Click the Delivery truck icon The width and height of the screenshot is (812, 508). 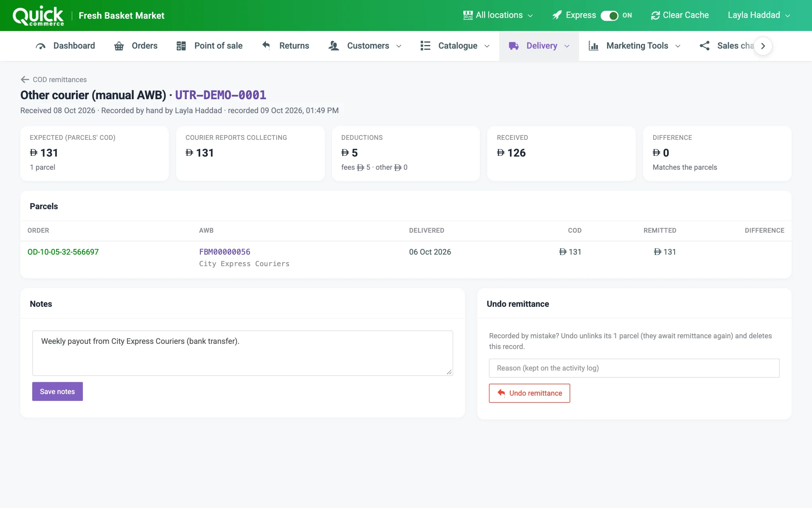(513, 46)
